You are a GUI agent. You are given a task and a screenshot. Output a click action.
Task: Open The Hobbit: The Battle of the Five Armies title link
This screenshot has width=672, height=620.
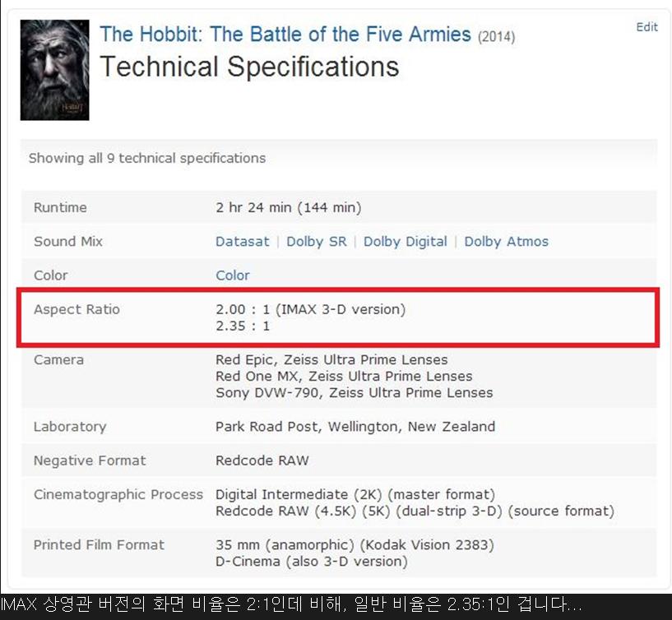pos(285,35)
